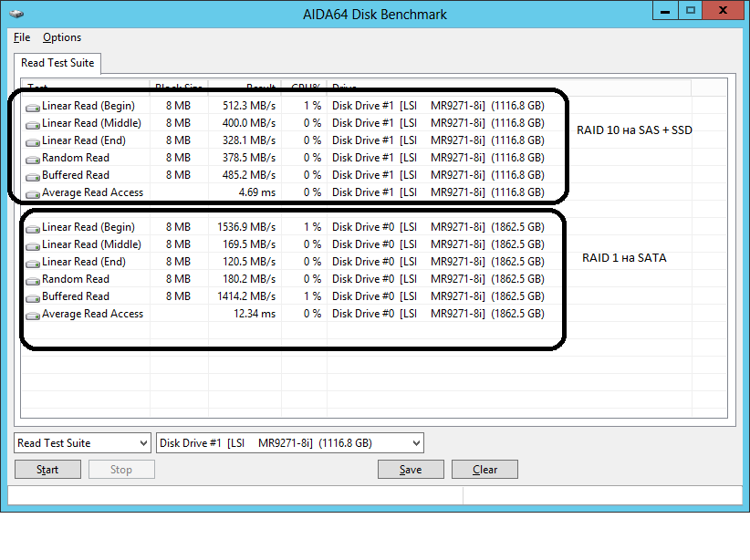Open the Options menu

(62, 37)
